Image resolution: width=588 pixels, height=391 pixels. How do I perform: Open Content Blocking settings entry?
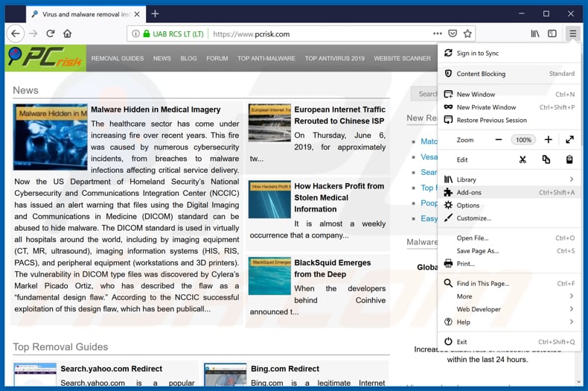click(x=509, y=74)
